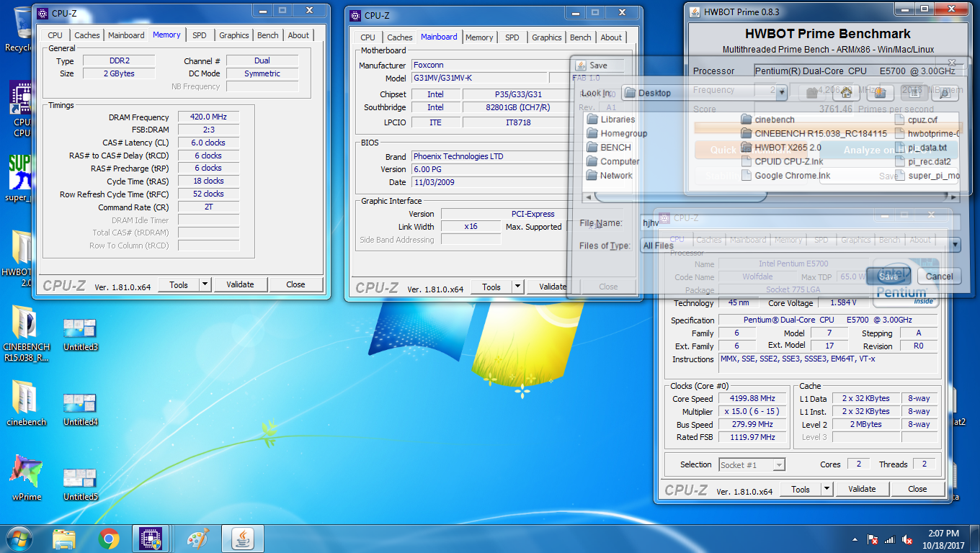The height and width of the screenshot is (553, 980).
Task: Click the Save button in Save dialog
Action: click(x=888, y=276)
